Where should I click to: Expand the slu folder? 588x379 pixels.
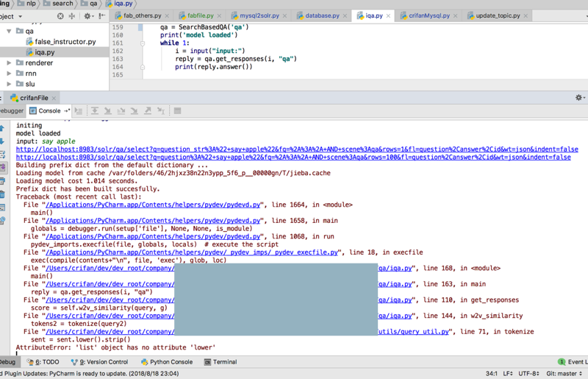click(x=9, y=84)
